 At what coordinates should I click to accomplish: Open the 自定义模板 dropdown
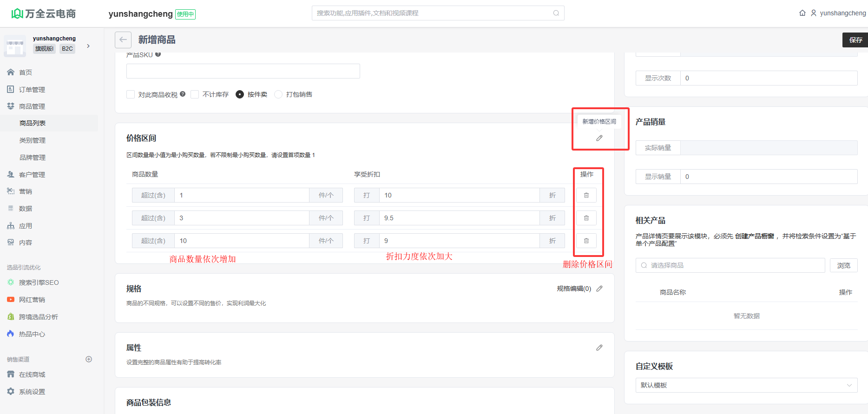(x=746, y=385)
